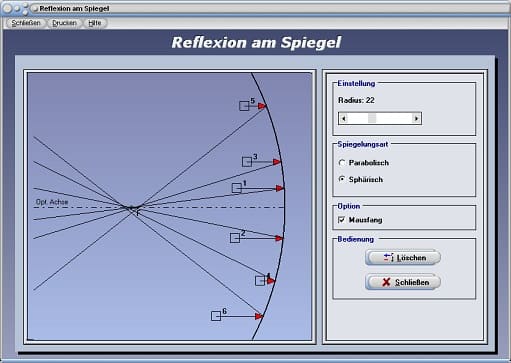The width and height of the screenshot is (511, 363).
Task: Click the focal point F marker
Action: tap(138, 213)
